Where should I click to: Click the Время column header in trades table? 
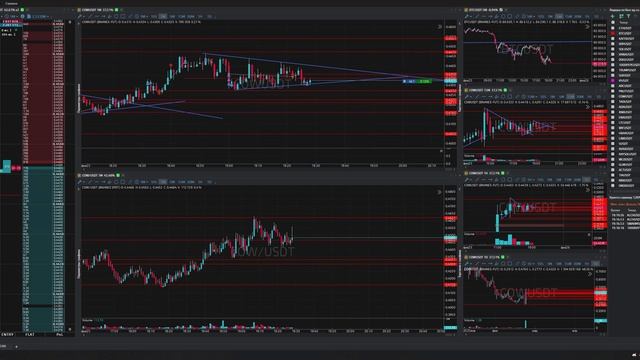tap(615, 211)
